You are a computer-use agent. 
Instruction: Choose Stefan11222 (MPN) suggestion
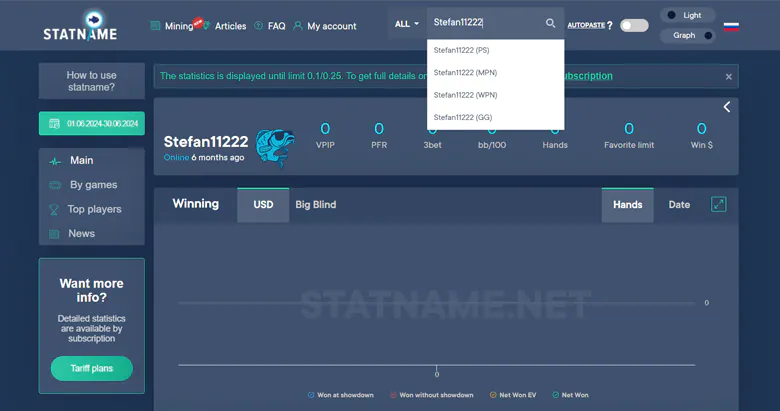(495, 73)
